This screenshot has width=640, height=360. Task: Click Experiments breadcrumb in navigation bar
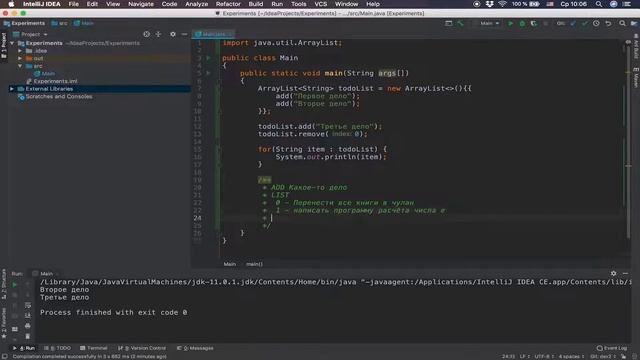[24, 24]
